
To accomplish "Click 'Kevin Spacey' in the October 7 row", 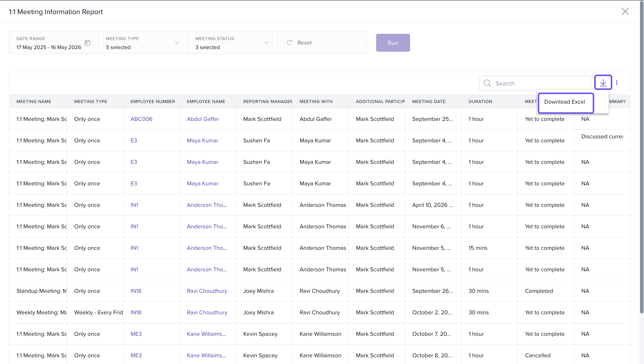I will (260, 334).
